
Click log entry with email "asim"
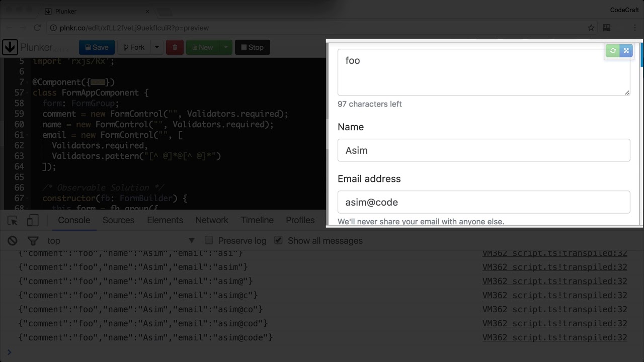pos(133,267)
